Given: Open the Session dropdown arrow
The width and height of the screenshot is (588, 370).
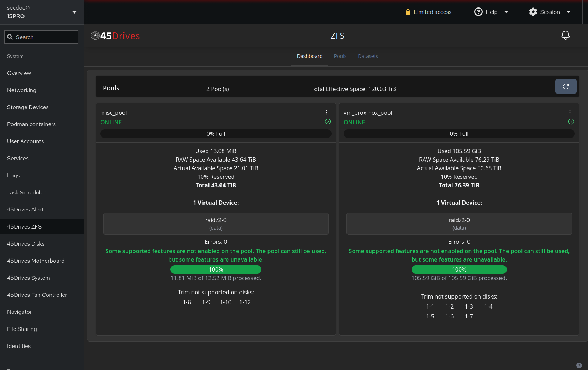Looking at the screenshot, I should tap(568, 12).
